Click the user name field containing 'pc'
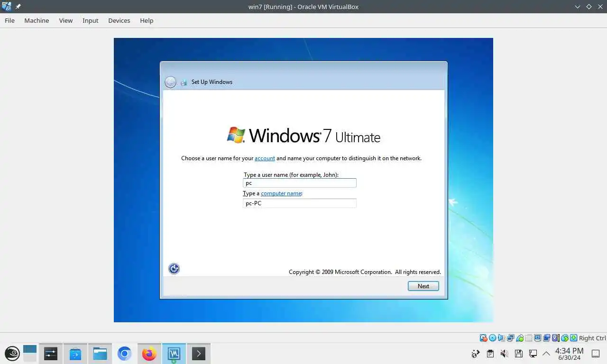Image resolution: width=607 pixels, height=364 pixels. coord(299,183)
